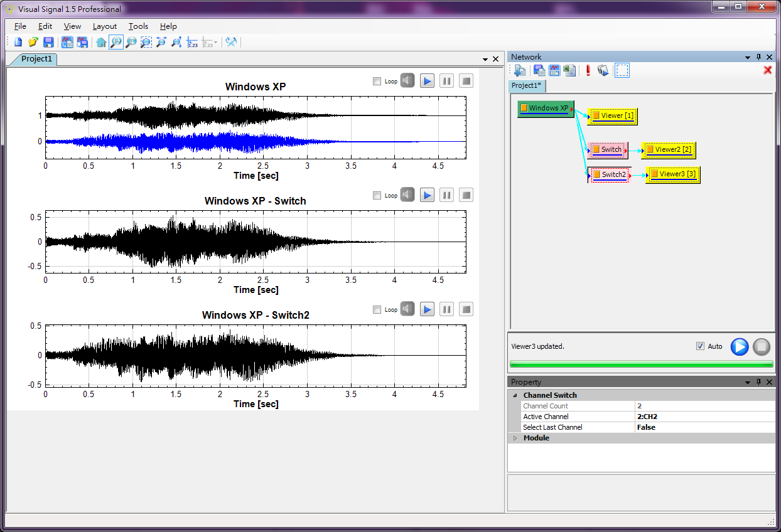Play the Windows XP viewer audio
The height and width of the screenshot is (532, 781).
[428, 81]
